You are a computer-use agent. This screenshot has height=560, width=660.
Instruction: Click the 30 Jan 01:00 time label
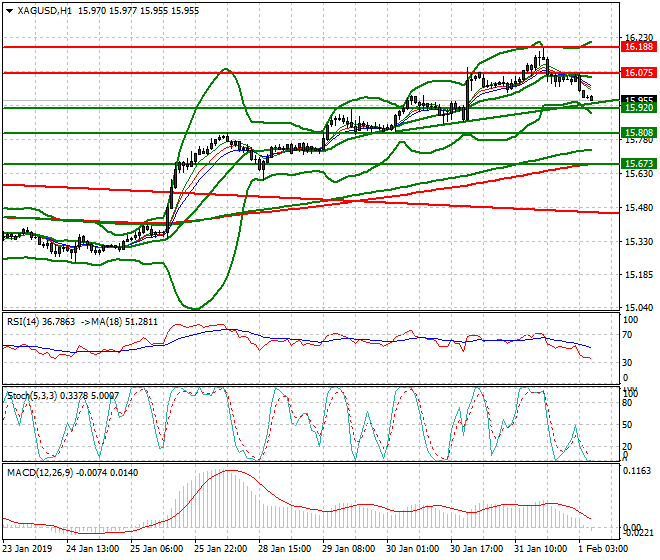point(412,549)
